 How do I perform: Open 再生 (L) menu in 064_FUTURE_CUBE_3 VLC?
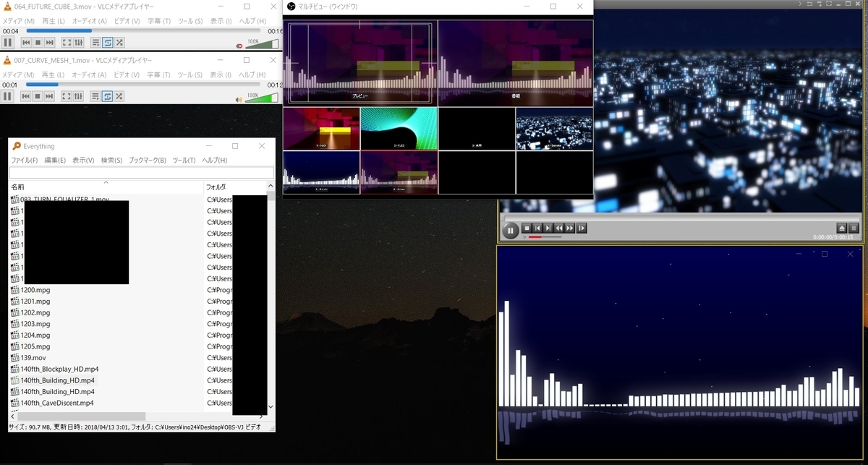[x=54, y=21]
